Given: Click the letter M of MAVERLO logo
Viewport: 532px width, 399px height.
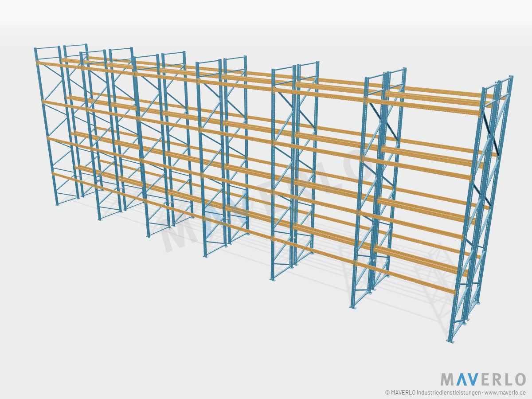Looking at the screenshot, I should tap(447, 379).
